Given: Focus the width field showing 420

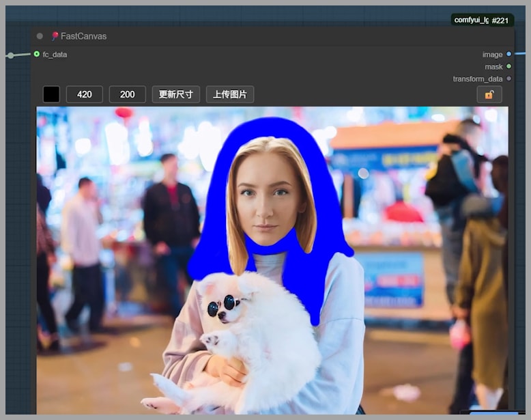Looking at the screenshot, I should click(x=85, y=94).
